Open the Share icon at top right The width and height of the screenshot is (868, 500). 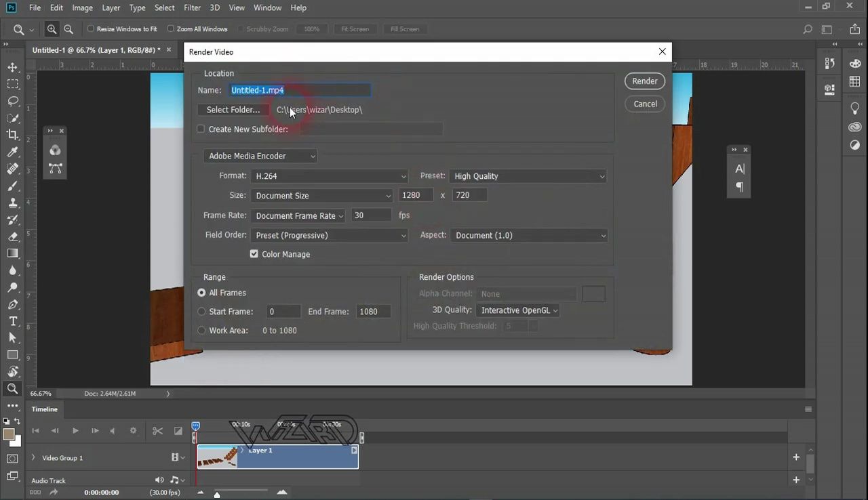coord(854,29)
